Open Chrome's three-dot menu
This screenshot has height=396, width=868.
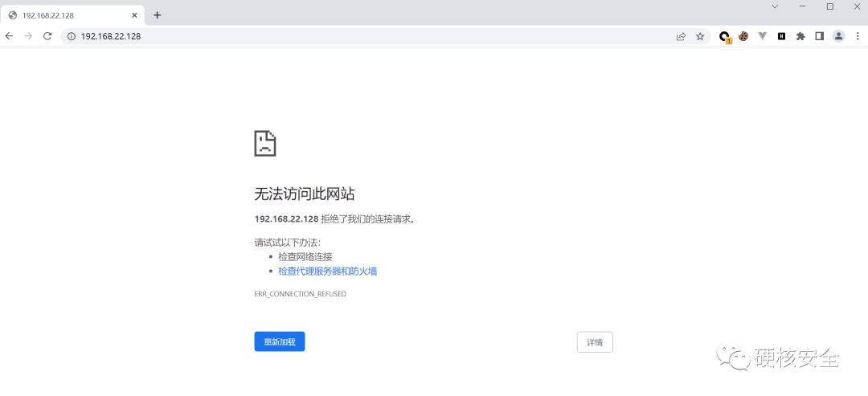tap(858, 36)
